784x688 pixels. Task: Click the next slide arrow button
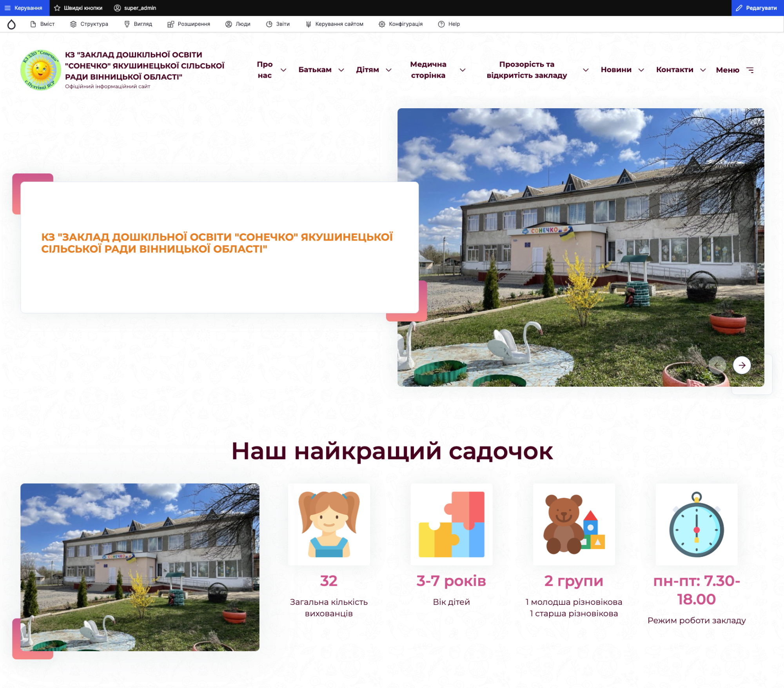(742, 365)
